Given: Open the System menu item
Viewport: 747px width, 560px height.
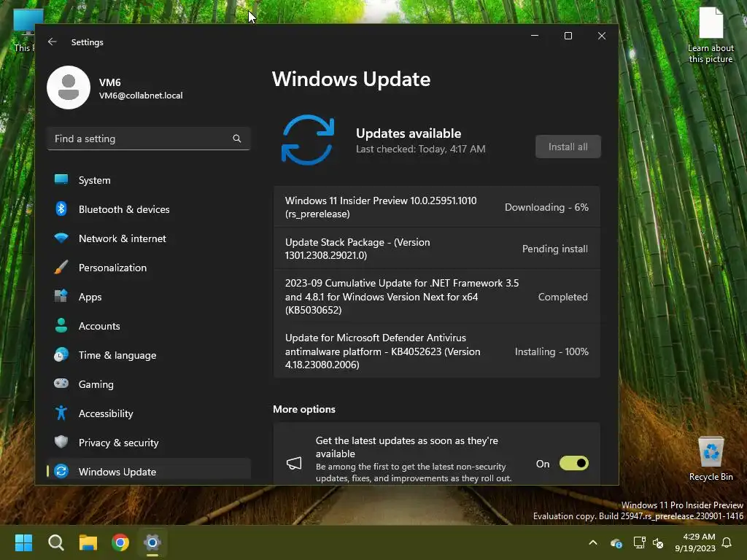Looking at the screenshot, I should point(149,180).
